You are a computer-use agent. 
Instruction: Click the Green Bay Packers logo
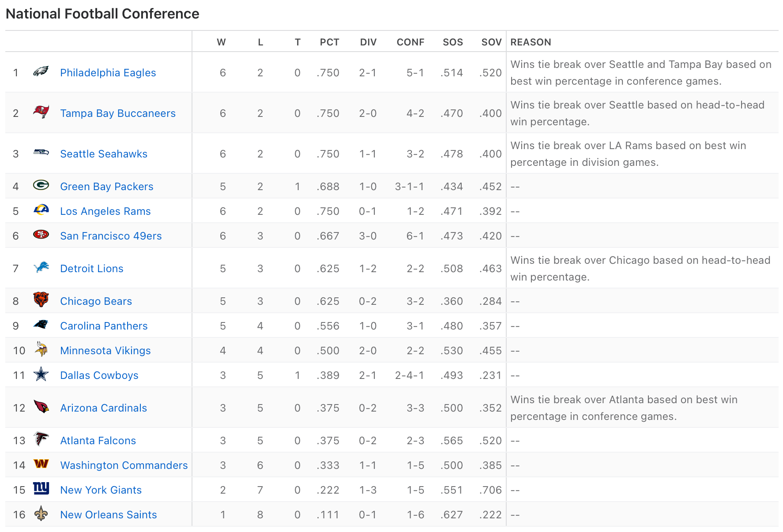pos(41,185)
